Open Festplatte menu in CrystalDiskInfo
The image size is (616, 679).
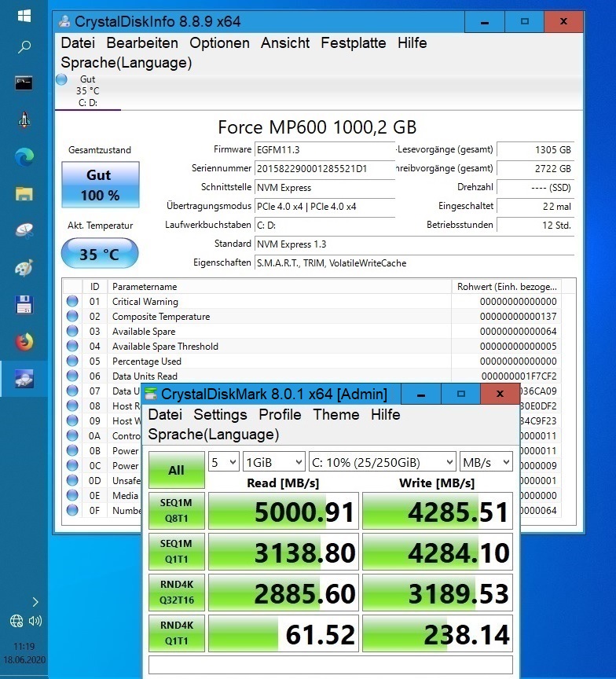(354, 43)
